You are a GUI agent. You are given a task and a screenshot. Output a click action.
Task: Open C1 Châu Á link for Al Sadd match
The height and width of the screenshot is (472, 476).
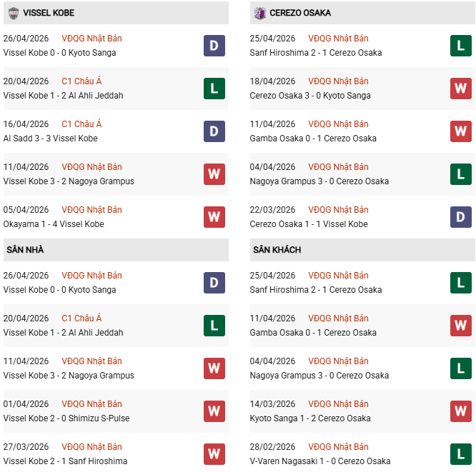coord(81,124)
